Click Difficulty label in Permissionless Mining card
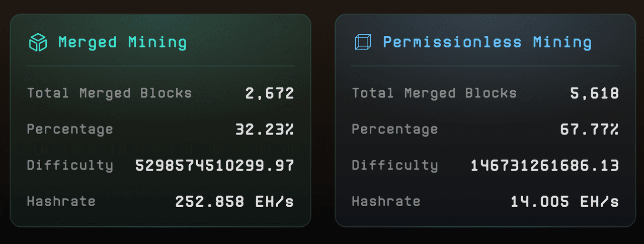This screenshot has height=244, width=644. point(395,165)
